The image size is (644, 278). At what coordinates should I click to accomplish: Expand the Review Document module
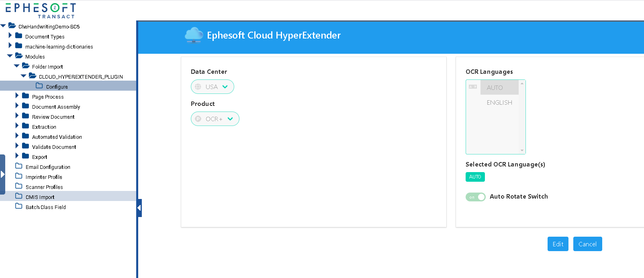click(x=17, y=116)
